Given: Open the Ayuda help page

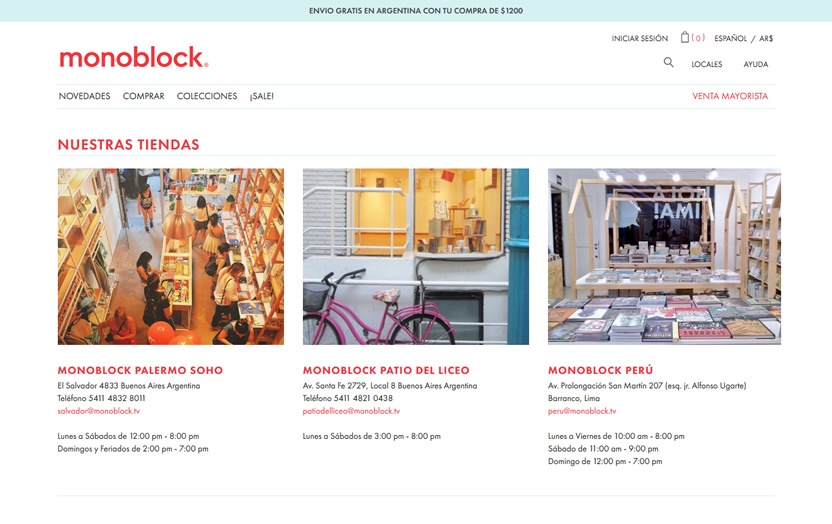Looking at the screenshot, I should pyautogui.click(x=756, y=64).
